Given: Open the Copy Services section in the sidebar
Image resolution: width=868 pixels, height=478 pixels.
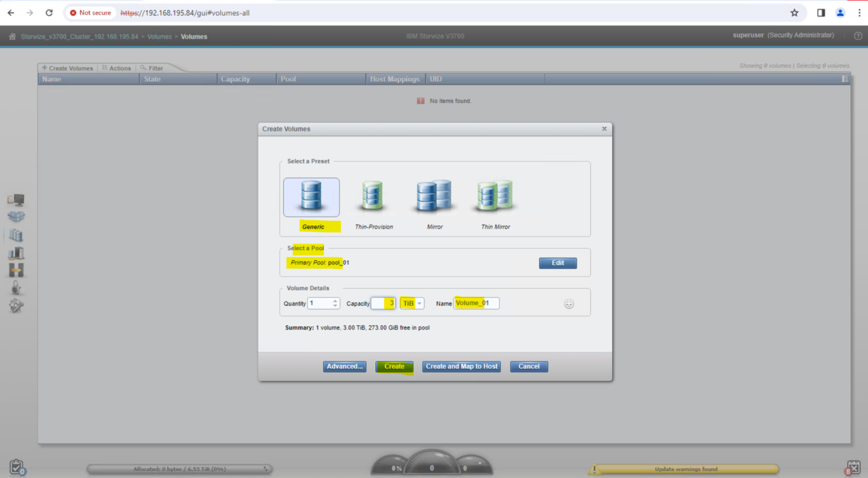Looking at the screenshot, I should coord(16,270).
